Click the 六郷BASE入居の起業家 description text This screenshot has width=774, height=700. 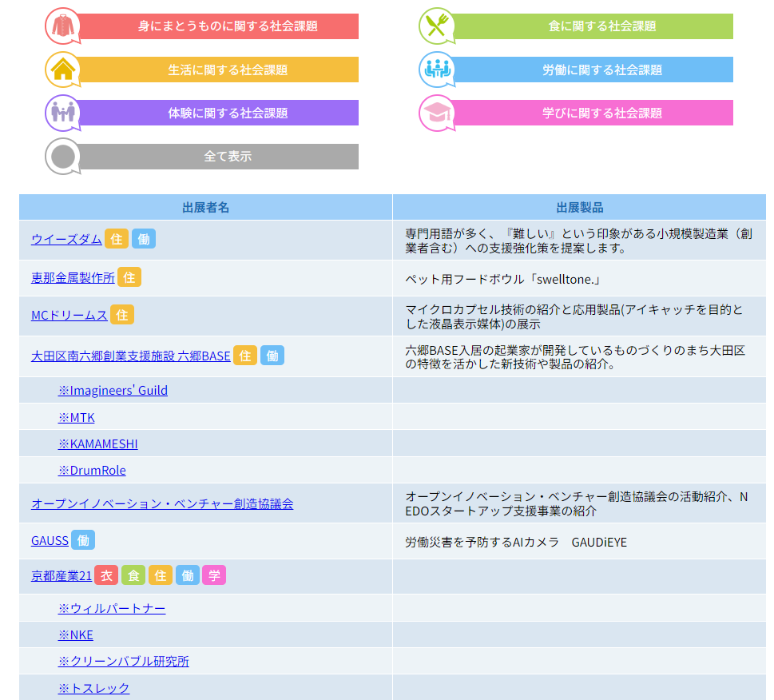pyautogui.click(x=575, y=357)
